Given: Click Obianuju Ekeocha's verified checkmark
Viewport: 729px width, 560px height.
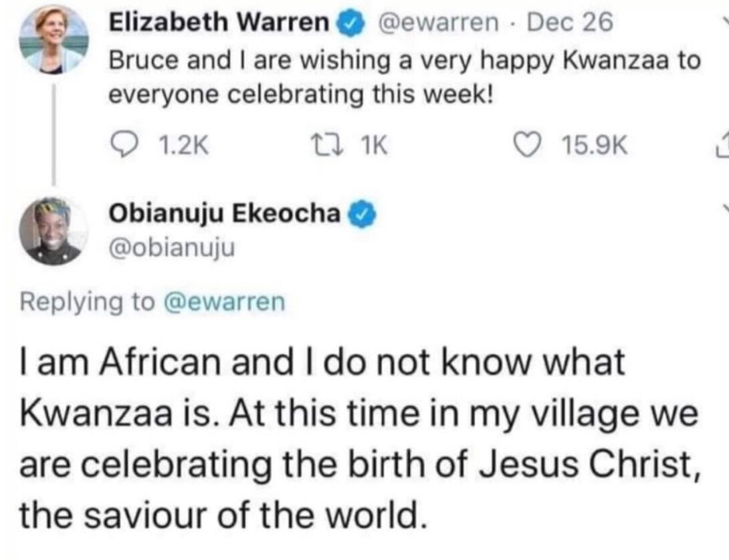Looking at the screenshot, I should 359,213.
